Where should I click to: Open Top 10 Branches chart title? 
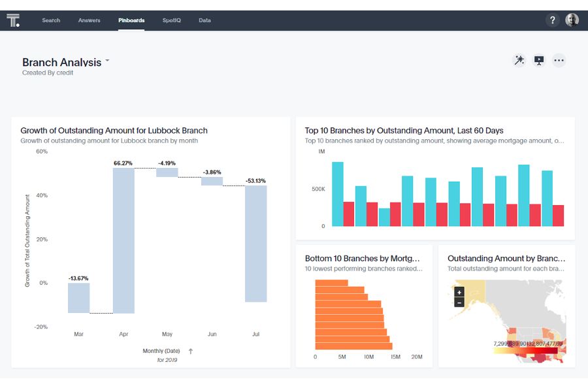[x=404, y=131]
